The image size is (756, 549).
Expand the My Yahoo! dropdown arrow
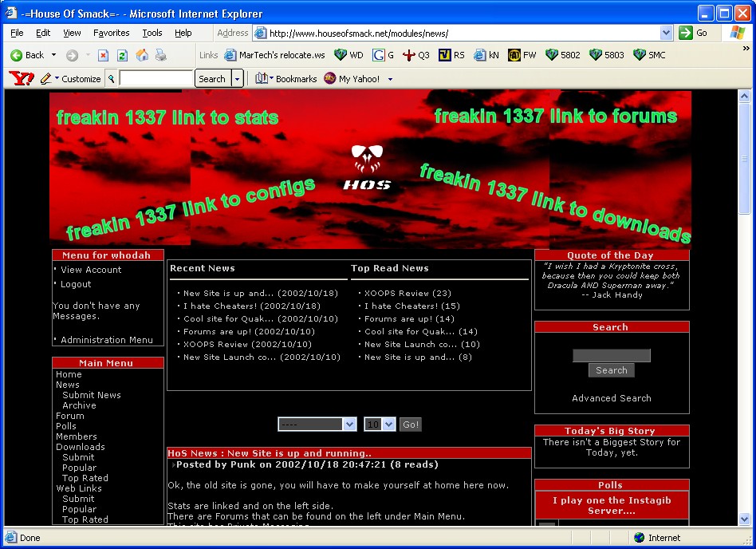[x=390, y=79]
